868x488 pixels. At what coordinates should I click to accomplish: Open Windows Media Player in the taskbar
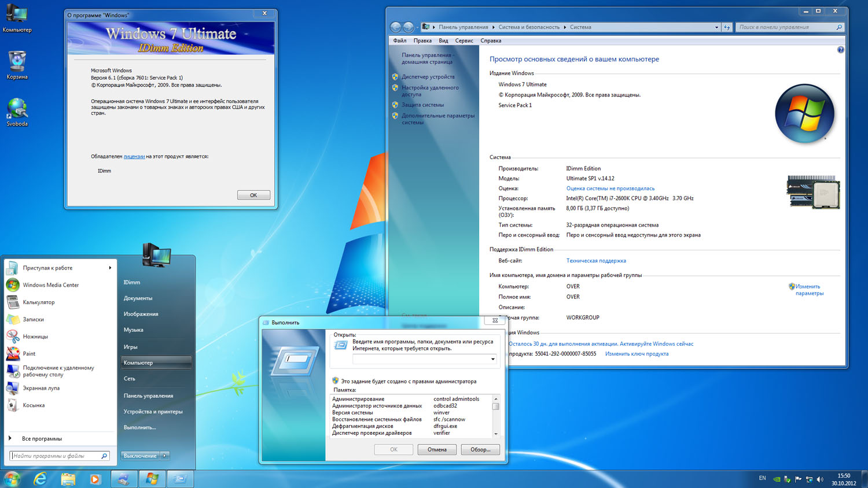95,479
